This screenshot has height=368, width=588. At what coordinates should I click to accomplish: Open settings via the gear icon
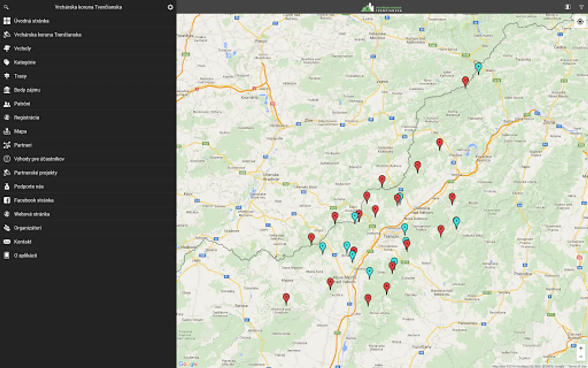[170, 7]
